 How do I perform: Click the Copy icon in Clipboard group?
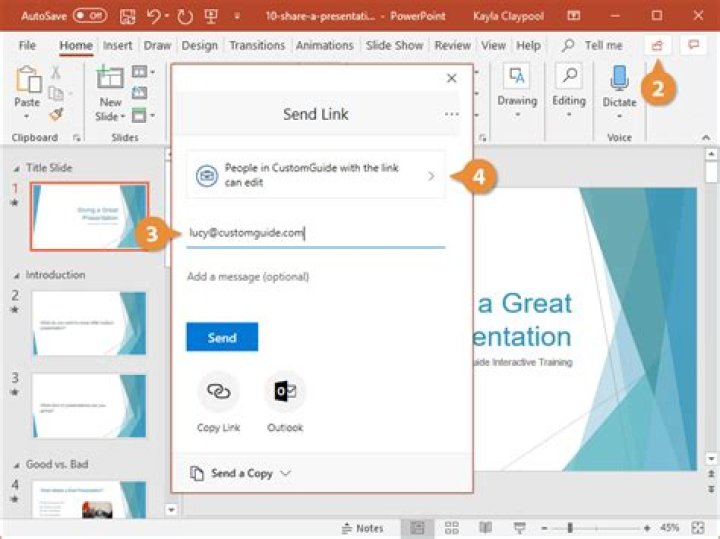point(56,93)
